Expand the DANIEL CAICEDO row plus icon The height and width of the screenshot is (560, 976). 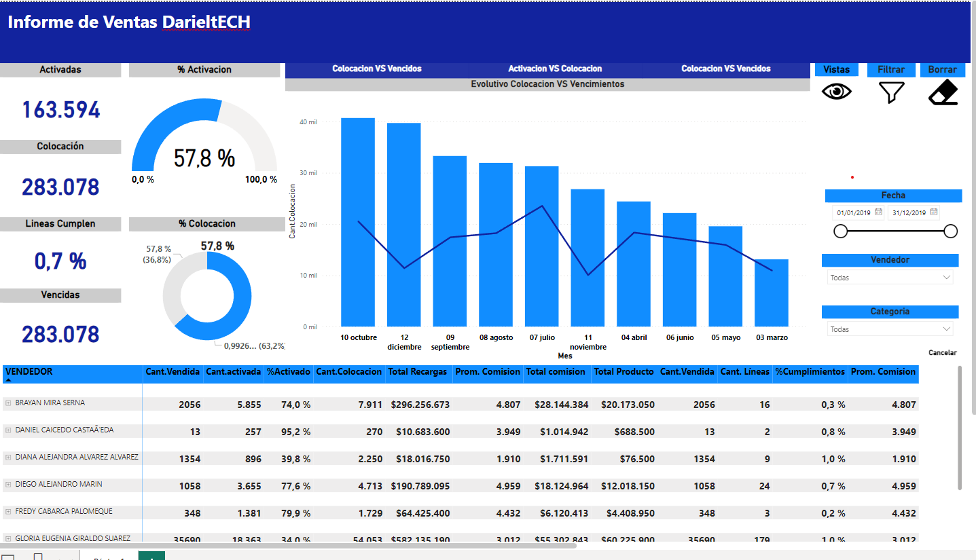click(x=8, y=430)
